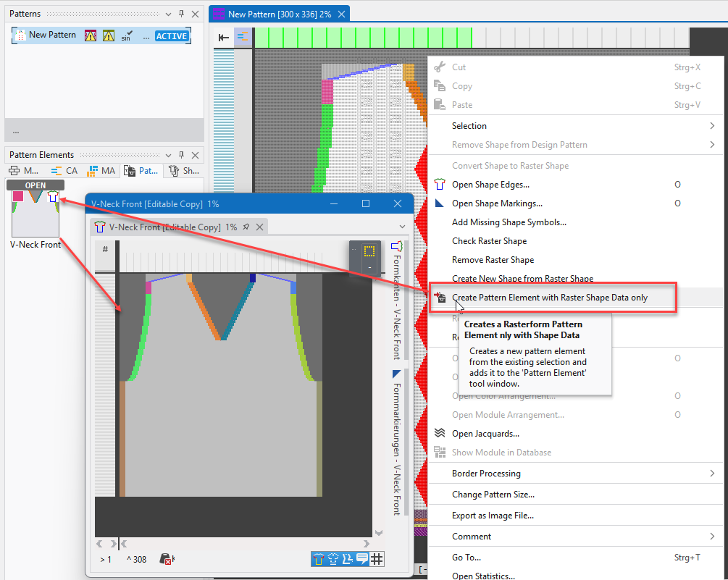Open the Pattern Elements panel dropdown arrow
The image size is (728, 580).
click(168, 155)
